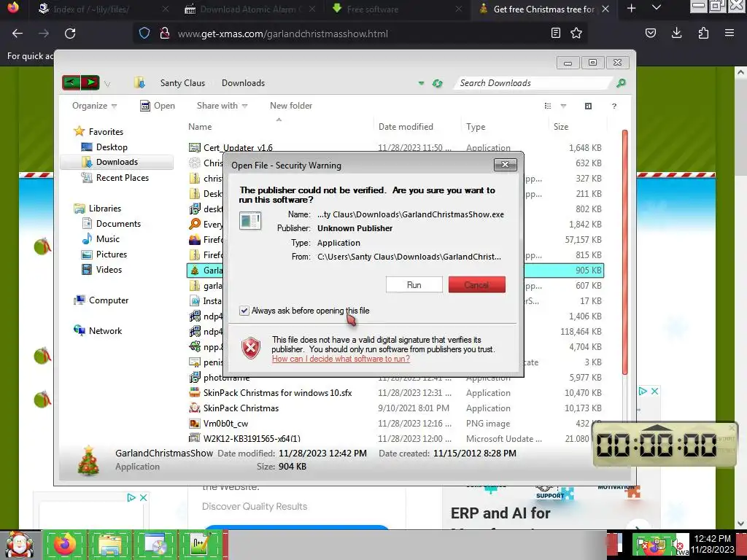Select Desktop under Favorites
The width and height of the screenshot is (747, 560).
pyautogui.click(x=104, y=147)
